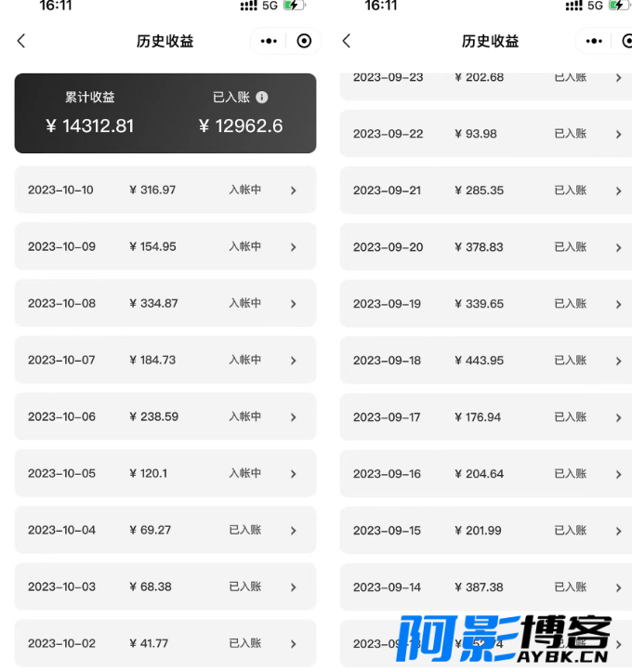Open chevron of the 2023-09-20 row
This screenshot has height=672, width=632.
(618, 248)
